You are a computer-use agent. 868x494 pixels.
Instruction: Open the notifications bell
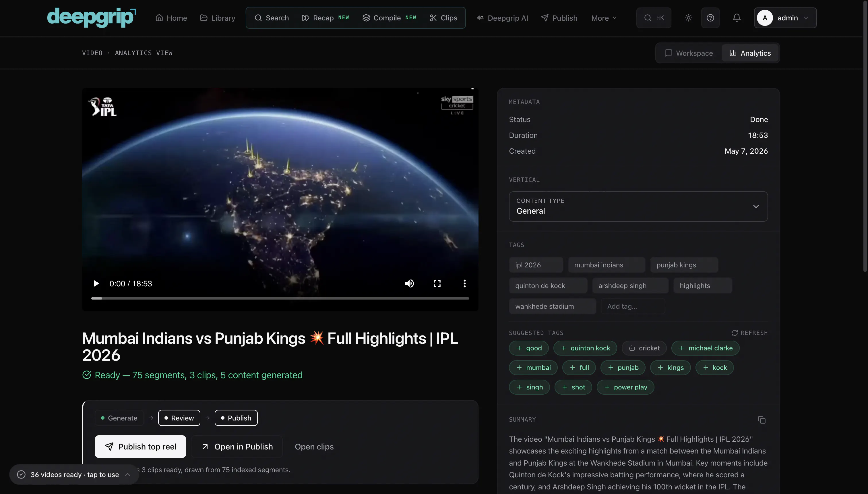click(737, 18)
